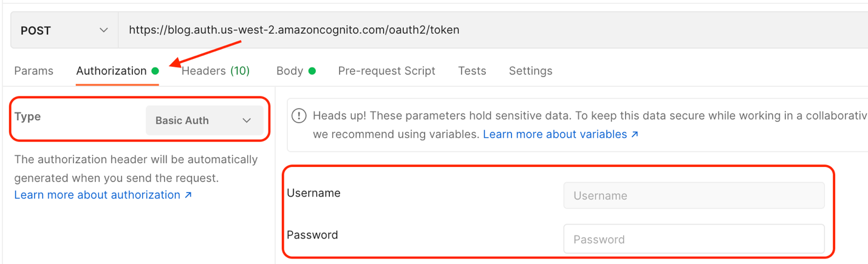Click the chevron in the Basic Auth selector
Viewport: 868px width, 264px height.
247,120
